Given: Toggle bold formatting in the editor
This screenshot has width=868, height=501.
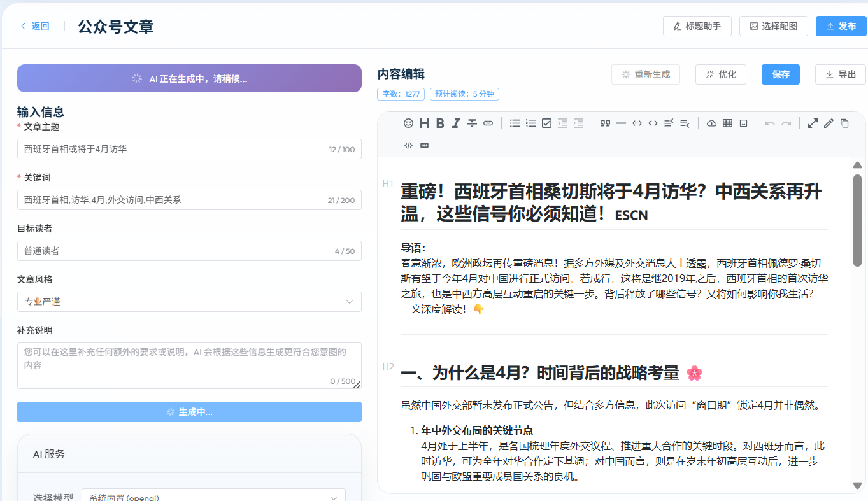Looking at the screenshot, I should 440,123.
